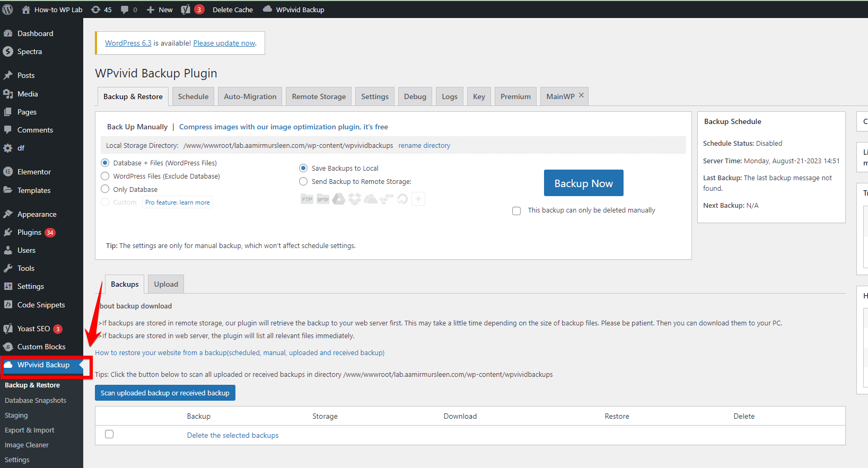Screen dimensions: 868x468
Task: Tick select-all checkbox in backups table
Action: click(x=109, y=434)
